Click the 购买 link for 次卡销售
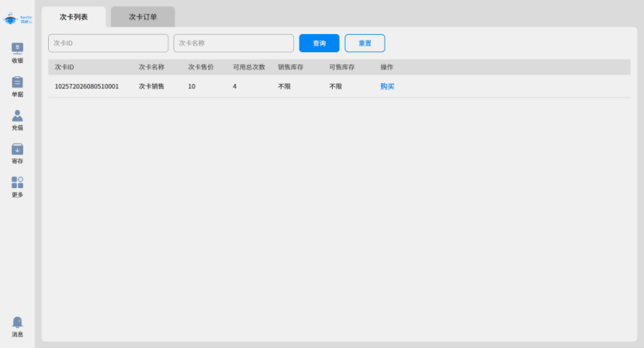The image size is (644, 348). [387, 86]
